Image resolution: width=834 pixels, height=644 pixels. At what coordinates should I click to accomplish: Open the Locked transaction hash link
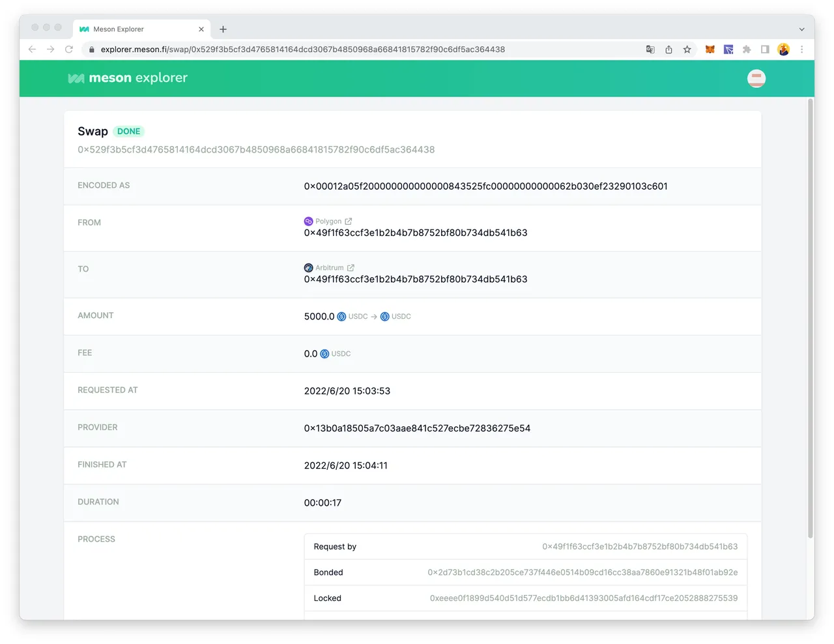(x=584, y=598)
